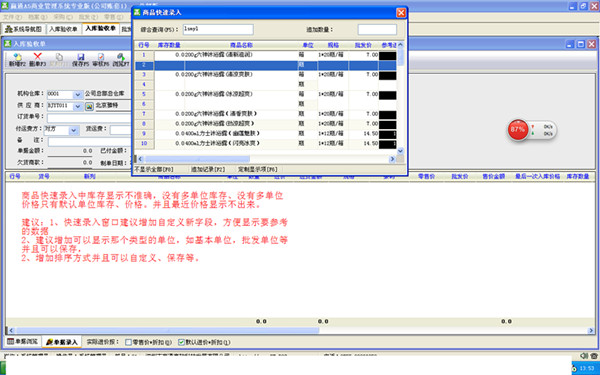The height and width of the screenshot is (375, 600).
Task: Select row 5 in the dialog product list
Action: 266,94
